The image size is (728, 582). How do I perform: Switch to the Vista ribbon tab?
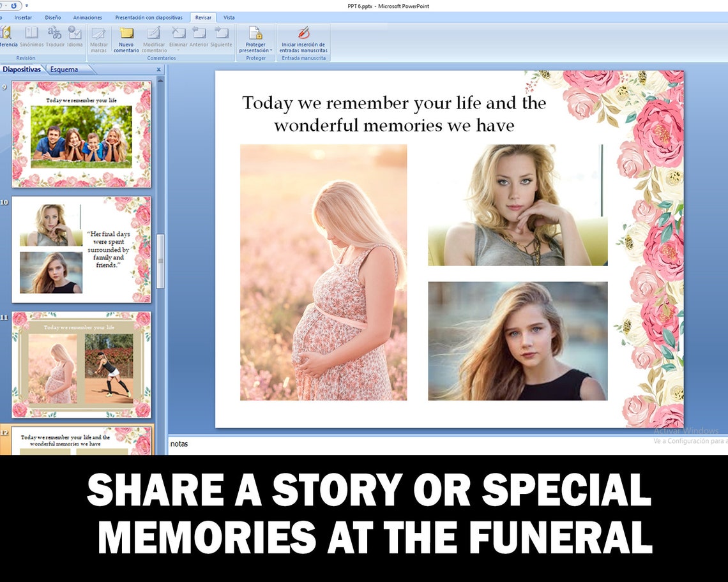click(x=230, y=17)
